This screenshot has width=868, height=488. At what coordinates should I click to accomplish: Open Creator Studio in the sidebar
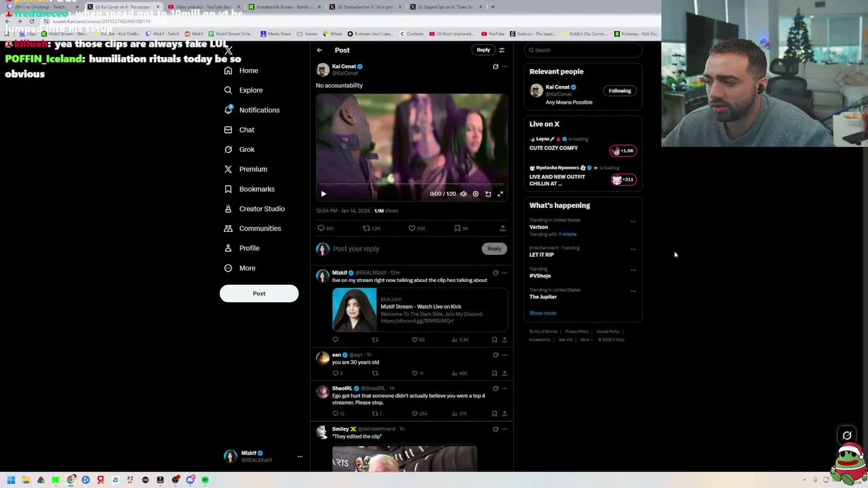[x=254, y=209]
